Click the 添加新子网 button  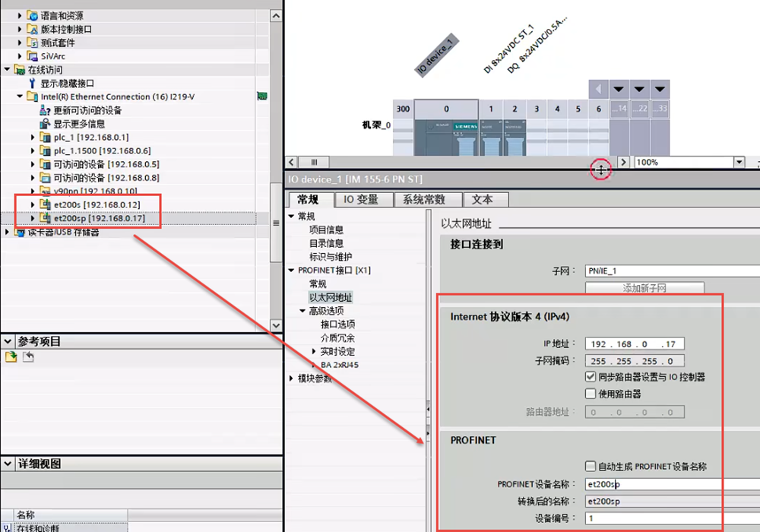644,288
